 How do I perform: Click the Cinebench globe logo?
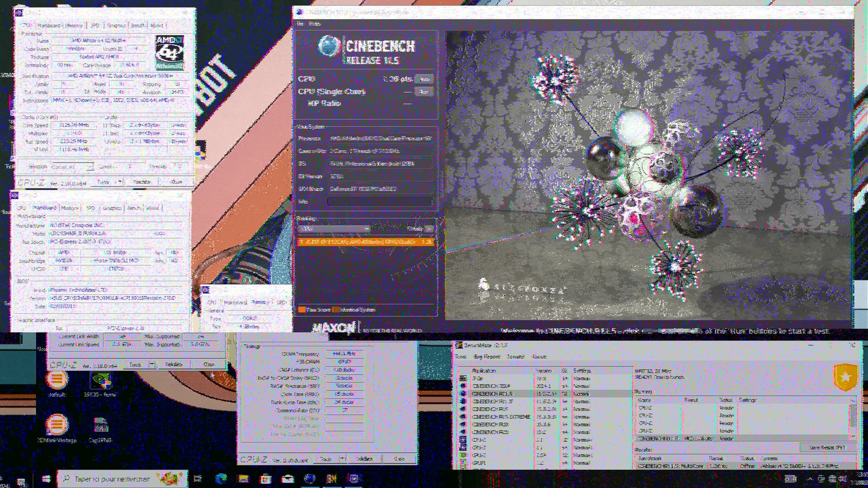(329, 46)
